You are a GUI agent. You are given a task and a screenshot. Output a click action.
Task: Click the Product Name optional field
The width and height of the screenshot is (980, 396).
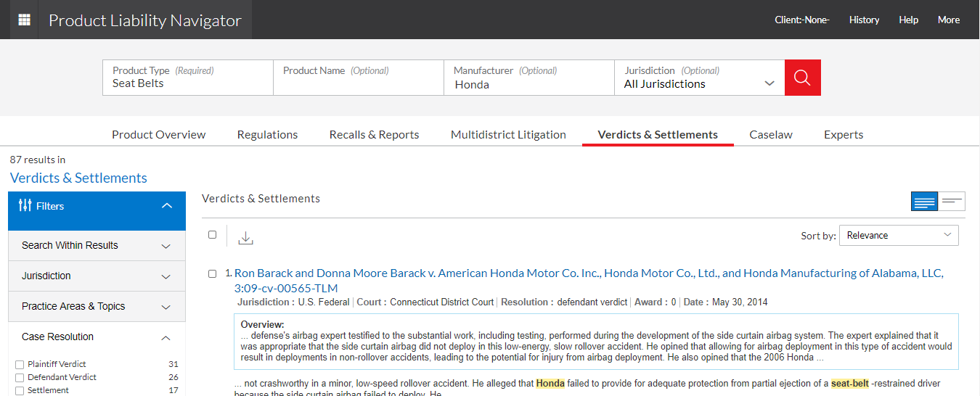359,78
